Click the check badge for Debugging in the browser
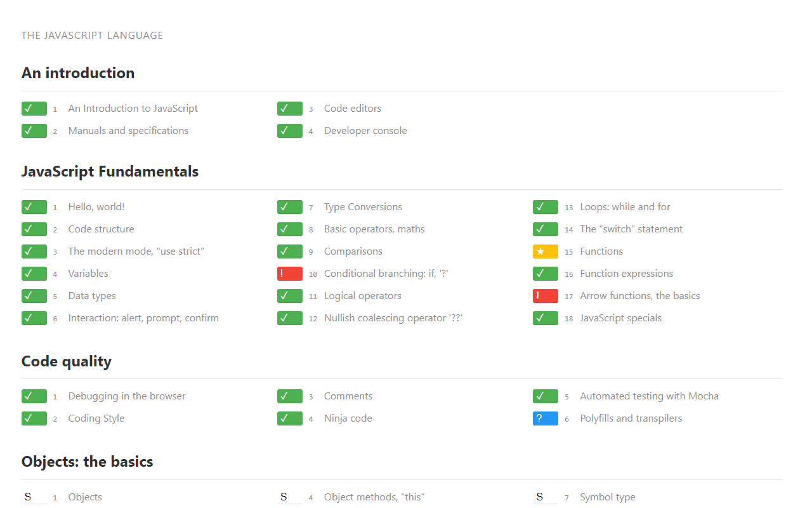812x508 pixels. tap(34, 396)
